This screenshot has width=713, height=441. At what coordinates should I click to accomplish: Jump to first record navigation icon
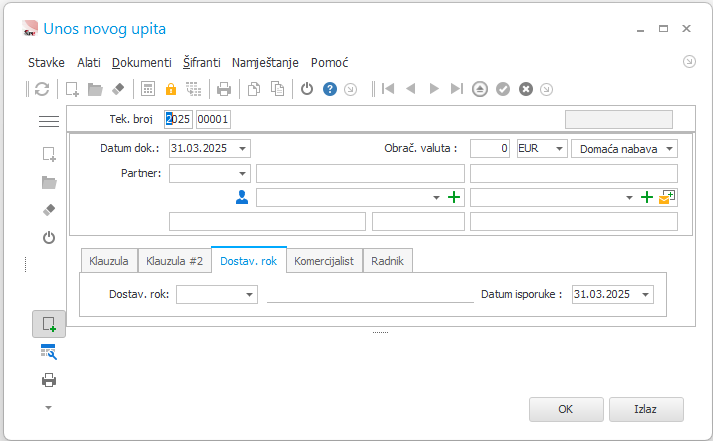click(388, 89)
